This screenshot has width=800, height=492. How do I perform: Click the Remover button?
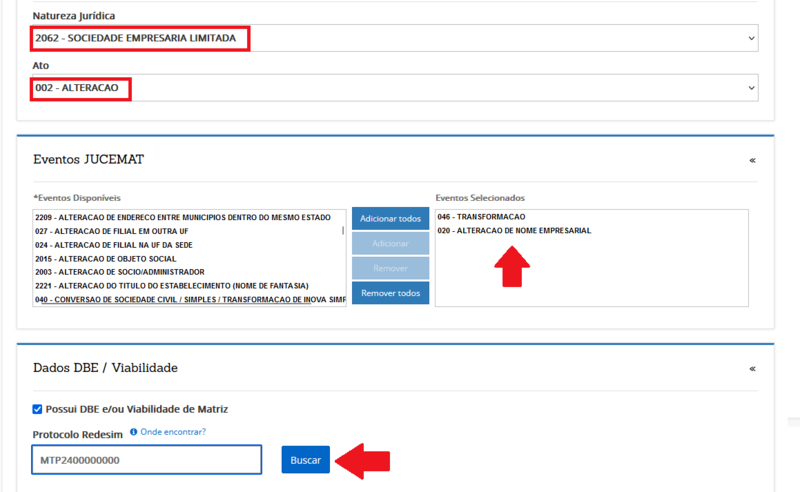[390, 268]
